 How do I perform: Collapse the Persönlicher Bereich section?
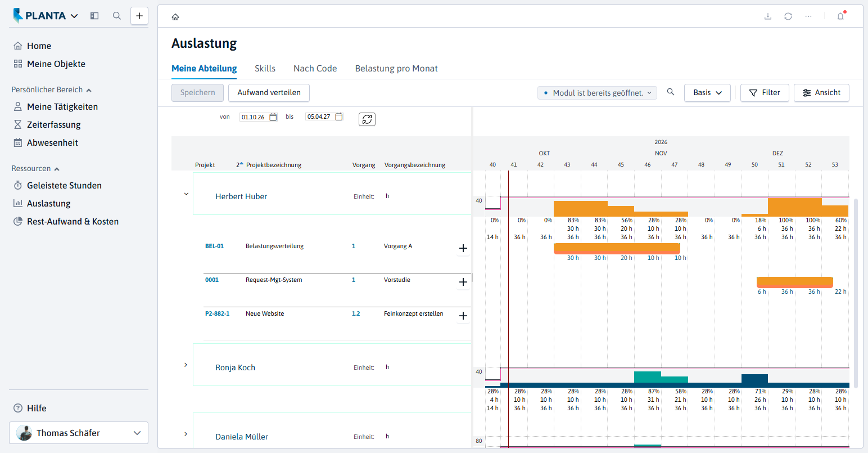click(x=89, y=90)
